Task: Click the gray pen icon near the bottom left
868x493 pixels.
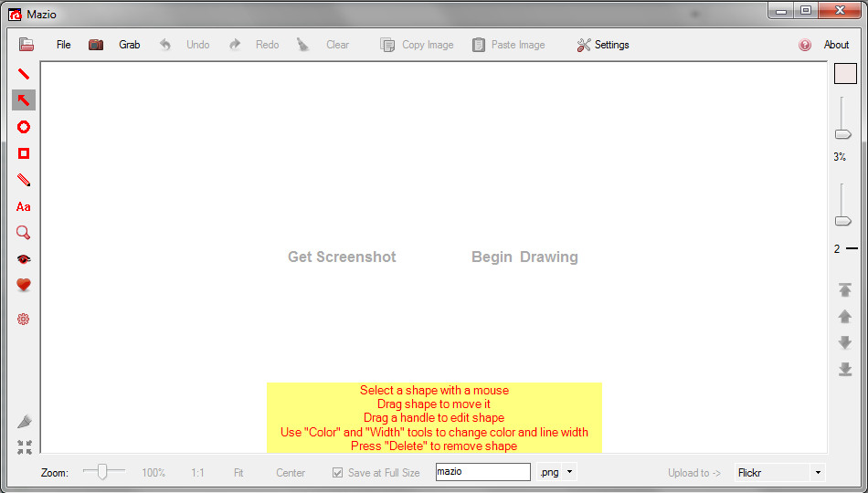Action: [x=25, y=421]
